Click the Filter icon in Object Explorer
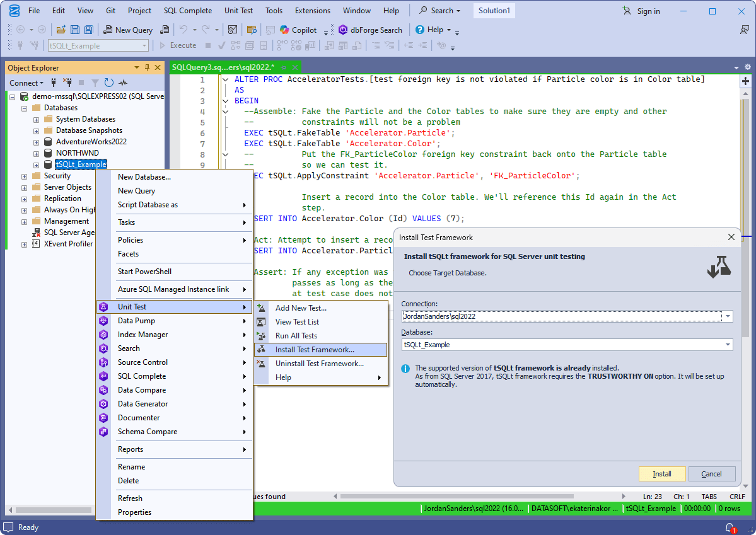The image size is (756, 535). [x=95, y=83]
